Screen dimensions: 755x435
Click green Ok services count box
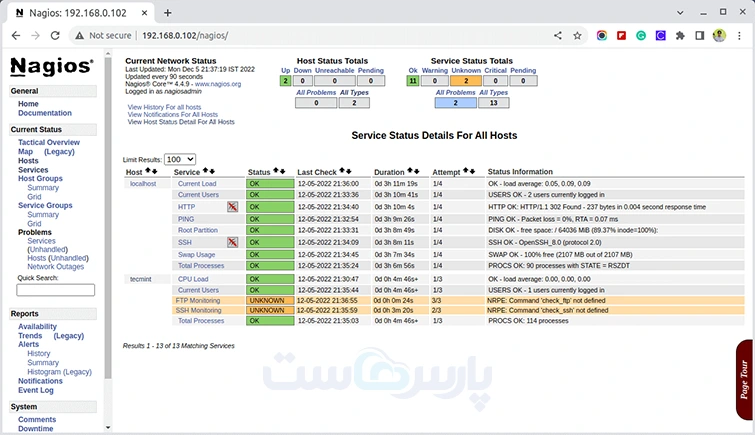413,81
